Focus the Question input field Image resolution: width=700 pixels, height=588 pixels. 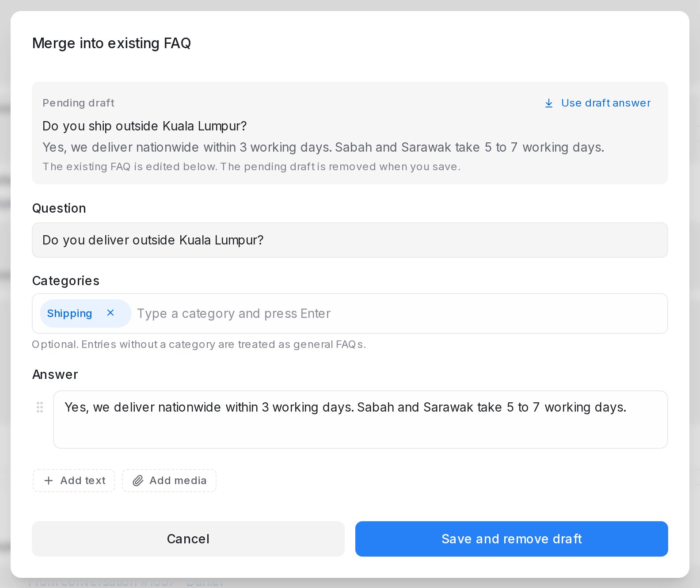[x=350, y=240]
